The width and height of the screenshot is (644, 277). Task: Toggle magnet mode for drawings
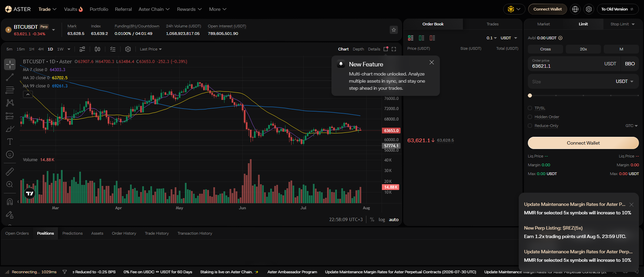point(10,202)
